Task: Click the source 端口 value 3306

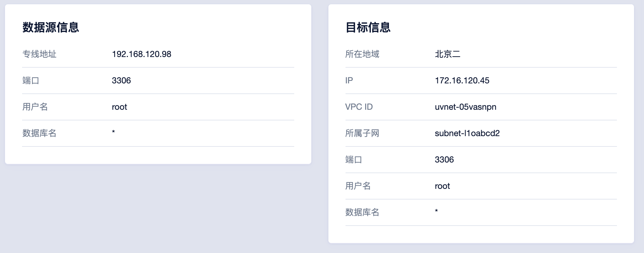Action: tap(121, 81)
